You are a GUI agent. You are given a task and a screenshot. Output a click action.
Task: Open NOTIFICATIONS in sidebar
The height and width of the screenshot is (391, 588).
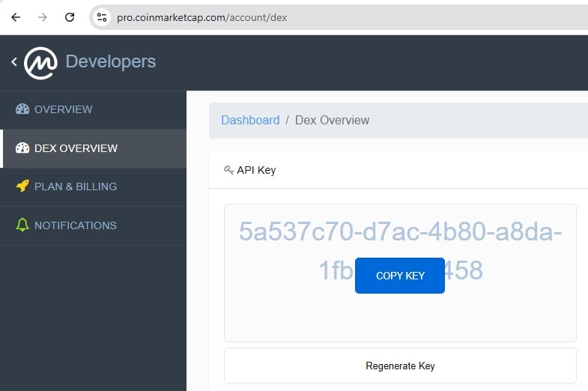pos(93,225)
